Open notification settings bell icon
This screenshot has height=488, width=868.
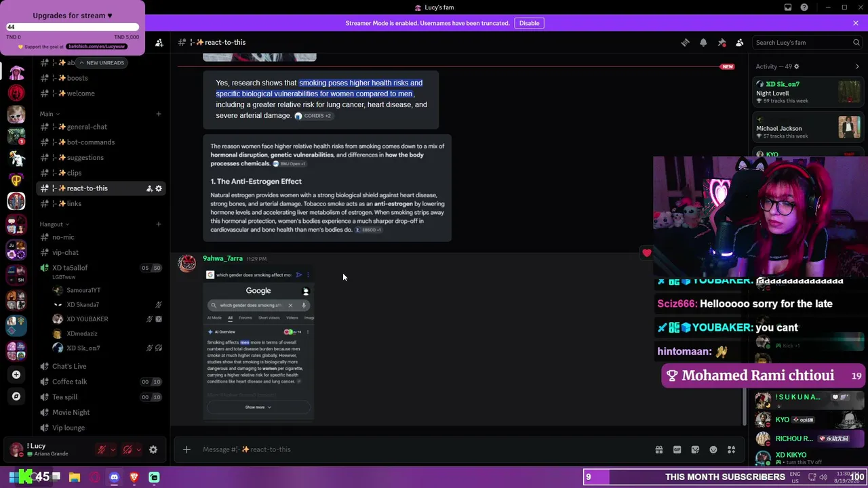coord(703,42)
